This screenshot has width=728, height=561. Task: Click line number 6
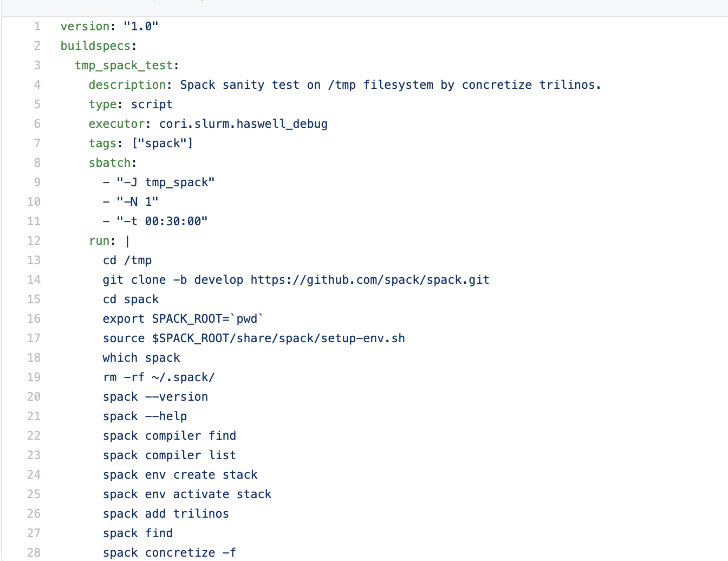pos(37,123)
